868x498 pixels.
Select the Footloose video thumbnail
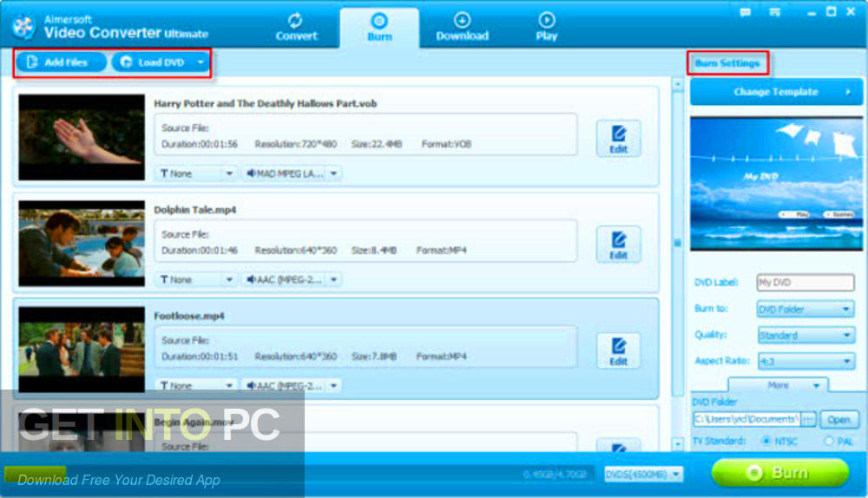[x=82, y=350]
